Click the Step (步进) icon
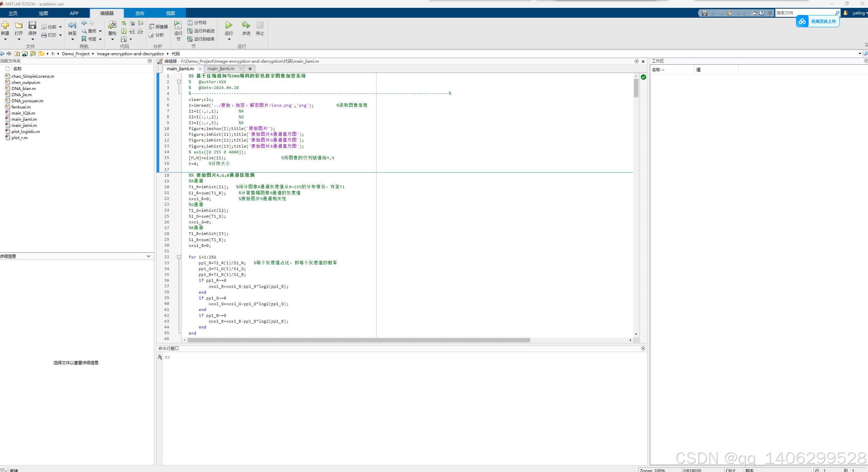This screenshot has width=868, height=472. coord(246,25)
